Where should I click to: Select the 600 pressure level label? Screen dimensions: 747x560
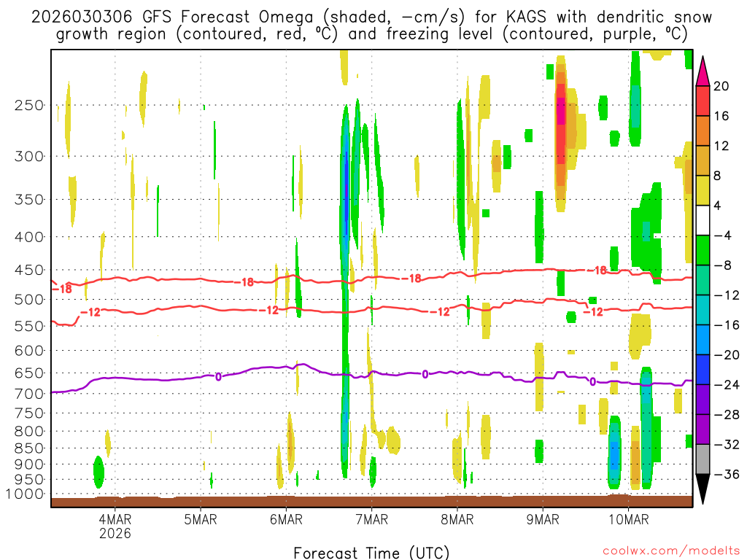pos(29,351)
